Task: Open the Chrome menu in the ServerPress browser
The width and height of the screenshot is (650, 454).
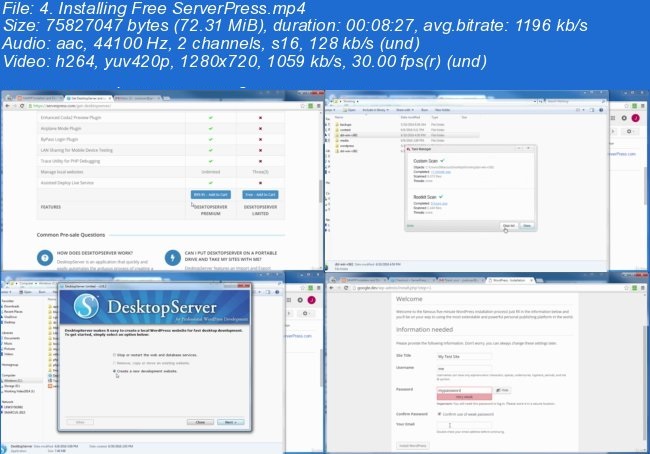Action: (318, 106)
